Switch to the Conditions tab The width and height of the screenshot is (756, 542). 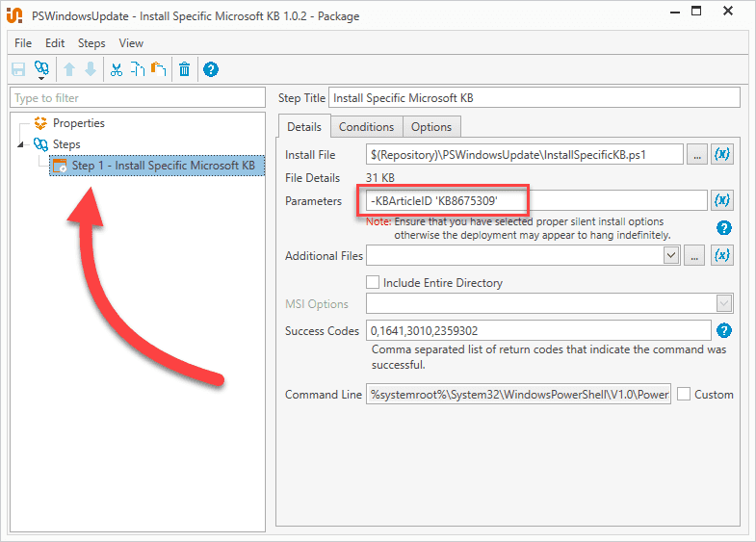(366, 127)
